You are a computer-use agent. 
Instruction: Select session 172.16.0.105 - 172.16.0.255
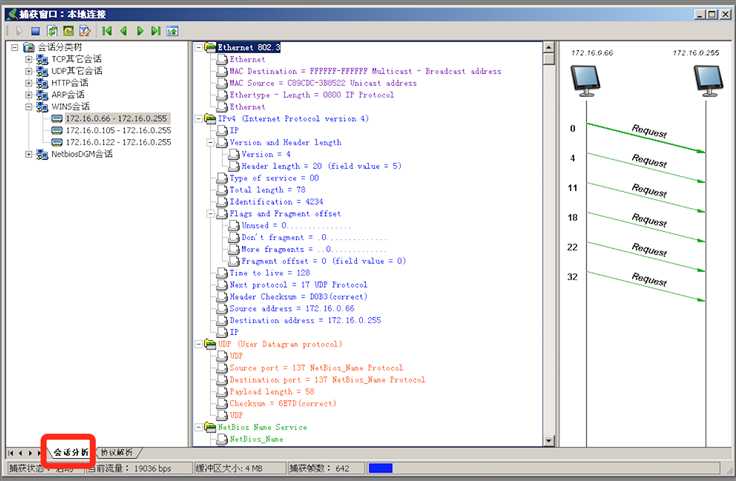(x=118, y=130)
